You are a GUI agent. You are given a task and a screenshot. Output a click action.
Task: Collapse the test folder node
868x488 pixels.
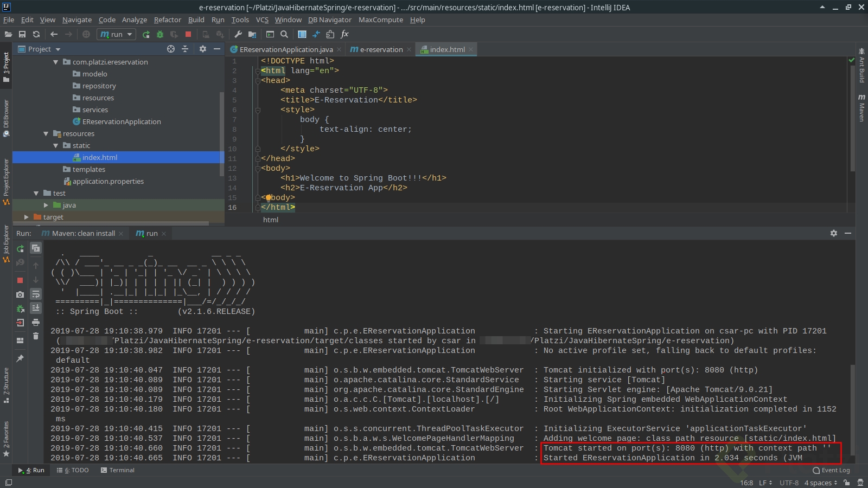tap(36, 194)
